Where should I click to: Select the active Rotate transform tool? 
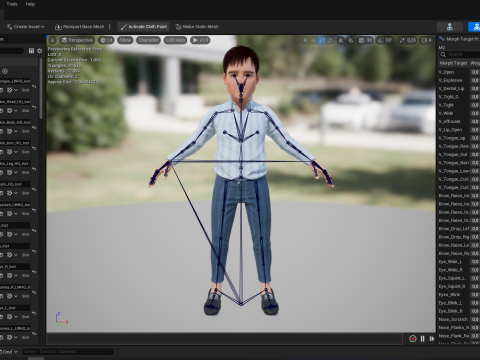click(x=322, y=40)
